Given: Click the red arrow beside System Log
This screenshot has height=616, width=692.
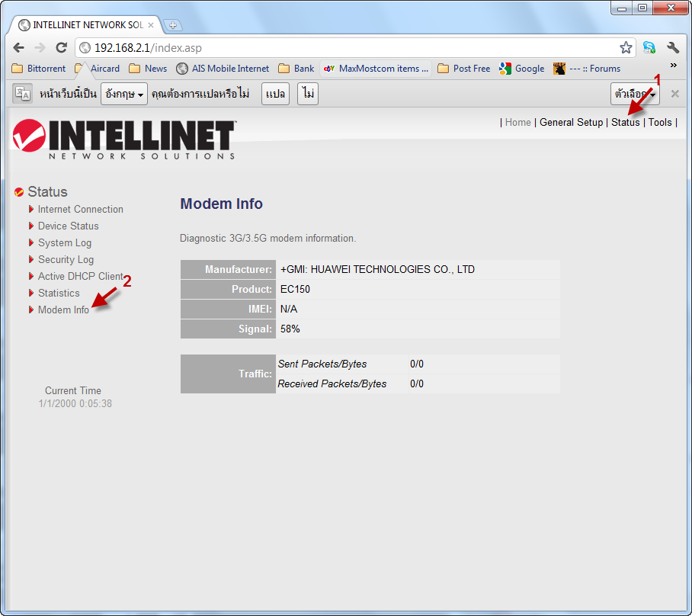Looking at the screenshot, I should [x=31, y=242].
